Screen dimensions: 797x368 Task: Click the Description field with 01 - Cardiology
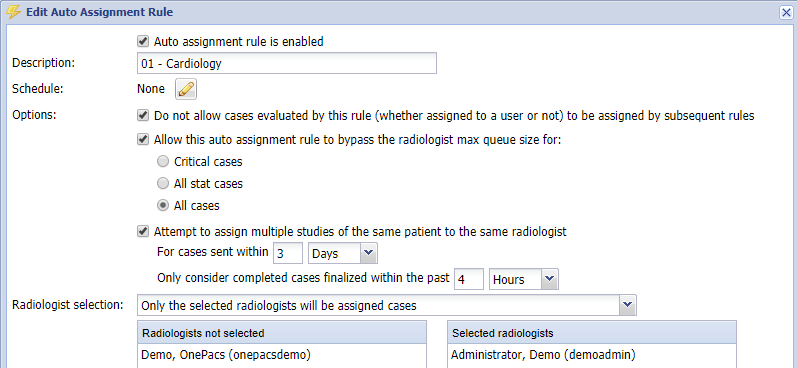pos(287,64)
